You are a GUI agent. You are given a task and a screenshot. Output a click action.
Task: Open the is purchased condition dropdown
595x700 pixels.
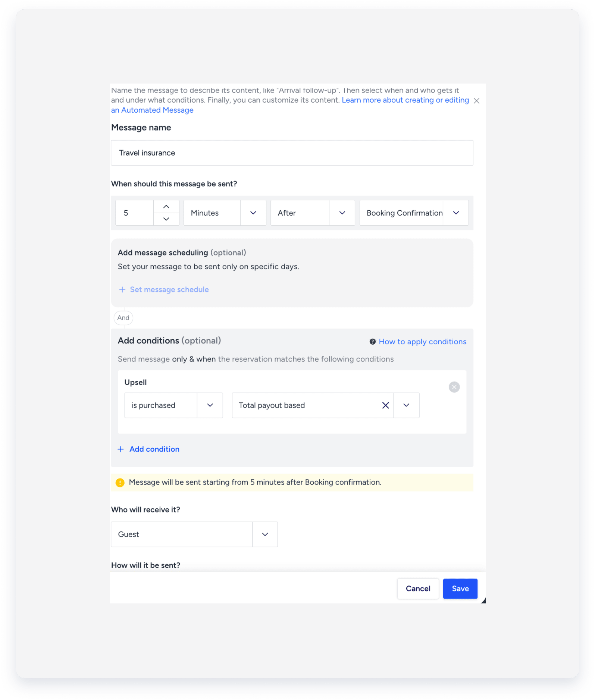tap(173, 405)
